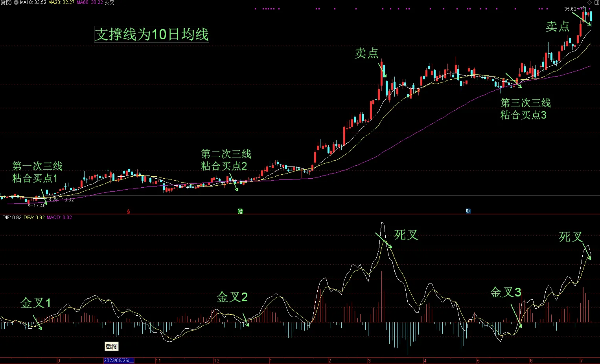Click the DIF: 0.93 value
600x364 pixels.
(12, 217)
